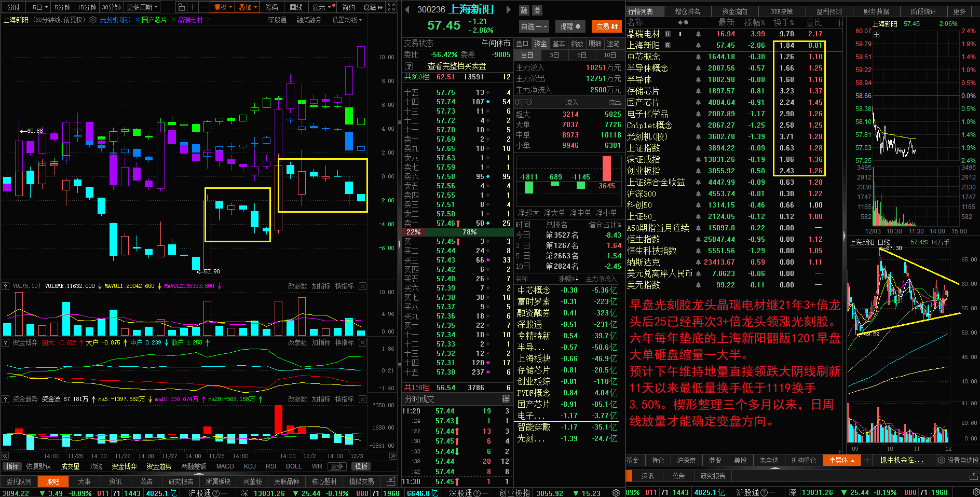Open chart settings gear next to 前复权
This screenshot has width=980, height=497.
(x=93, y=20)
